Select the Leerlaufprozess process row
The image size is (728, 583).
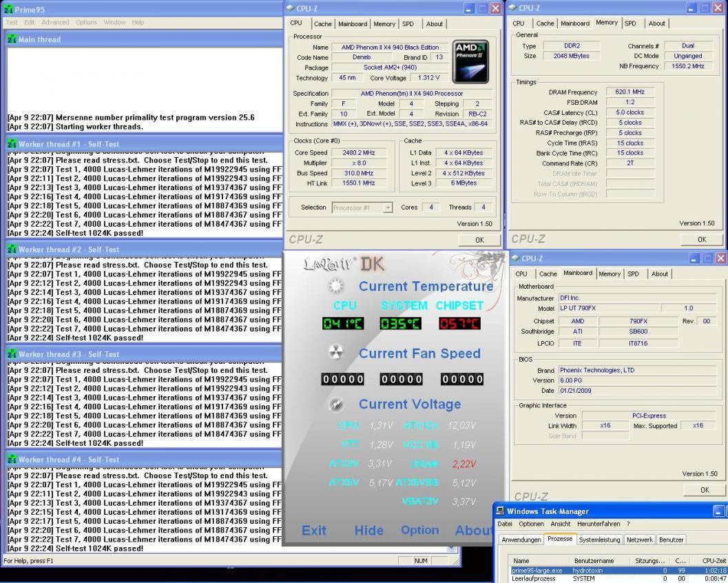[x=618, y=579]
